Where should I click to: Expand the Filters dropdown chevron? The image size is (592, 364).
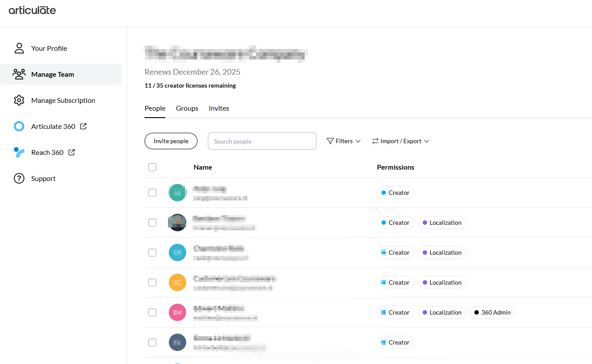pyautogui.click(x=358, y=141)
